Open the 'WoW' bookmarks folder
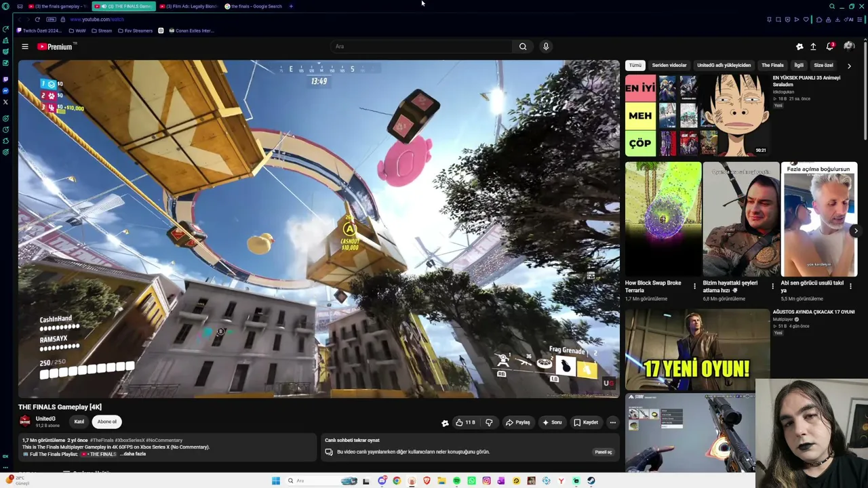 77,30
